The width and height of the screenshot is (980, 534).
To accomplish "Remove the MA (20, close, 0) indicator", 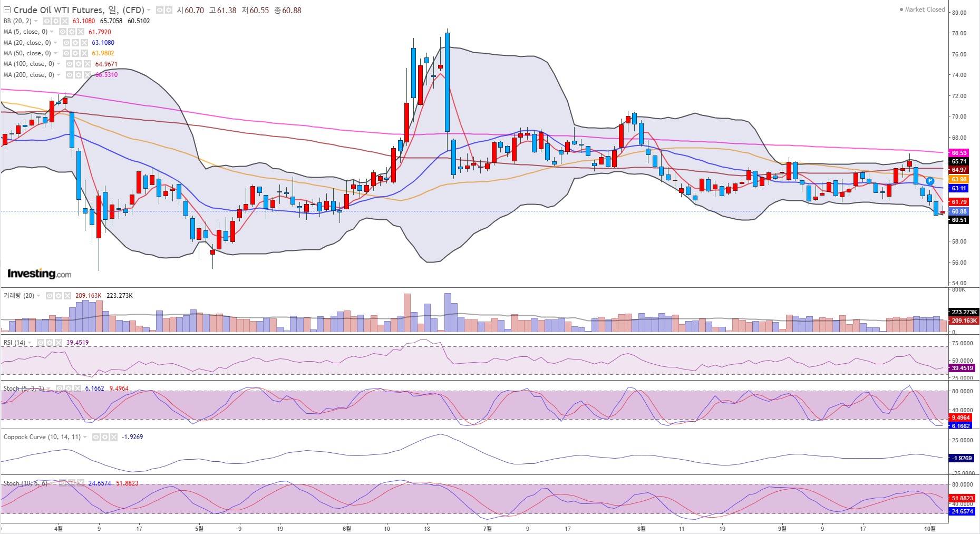I will pyautogui.click(x=84, y=43).
